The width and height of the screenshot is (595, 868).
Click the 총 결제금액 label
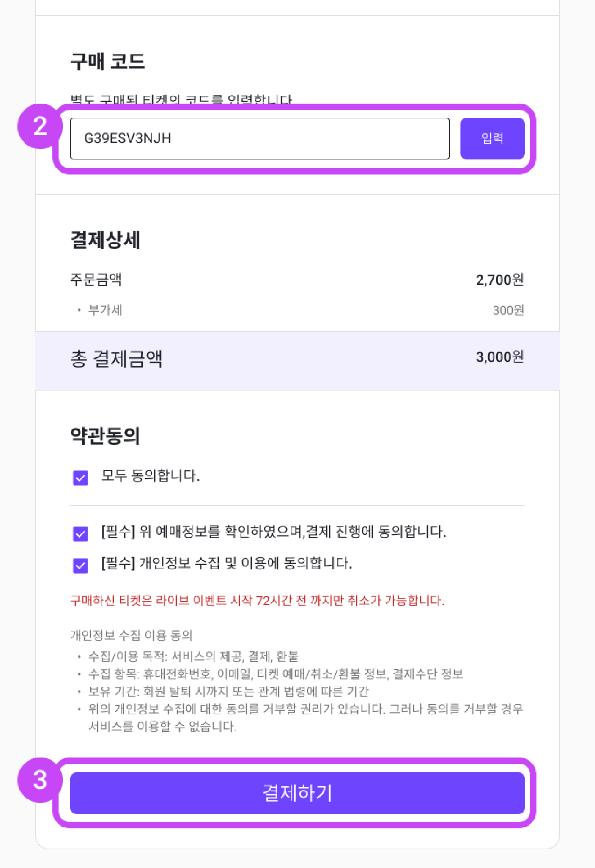[x=116, y=359]
